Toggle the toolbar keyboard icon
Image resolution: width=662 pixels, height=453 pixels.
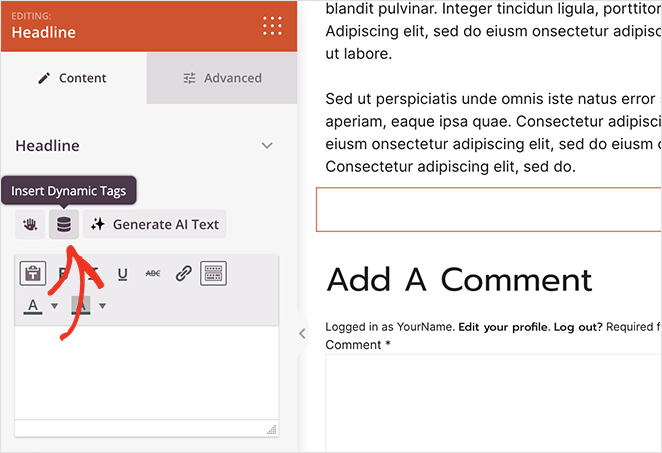coord(213,274)
